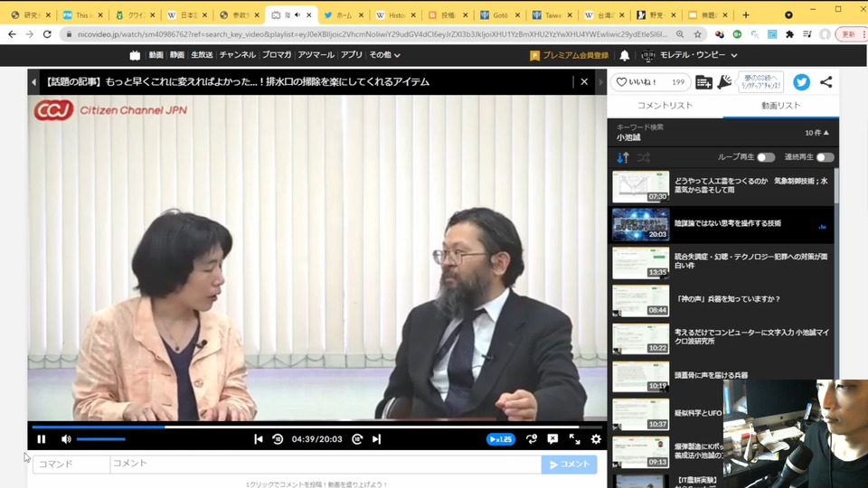Shuffle the playlist order
The height and width of the screenshot is (488, 868).
click(643, 157)
